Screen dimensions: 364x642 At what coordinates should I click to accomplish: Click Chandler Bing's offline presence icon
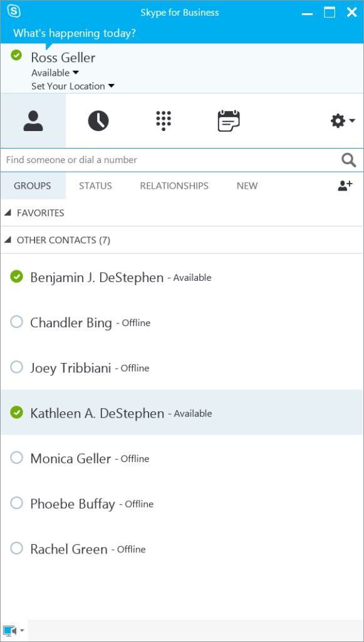click(x=16, y=322)
